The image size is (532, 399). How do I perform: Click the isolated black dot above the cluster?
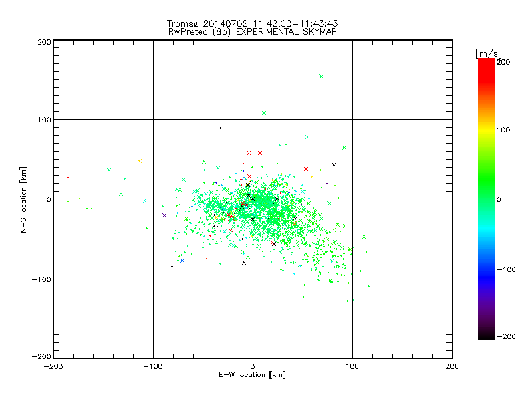(221, 128)
